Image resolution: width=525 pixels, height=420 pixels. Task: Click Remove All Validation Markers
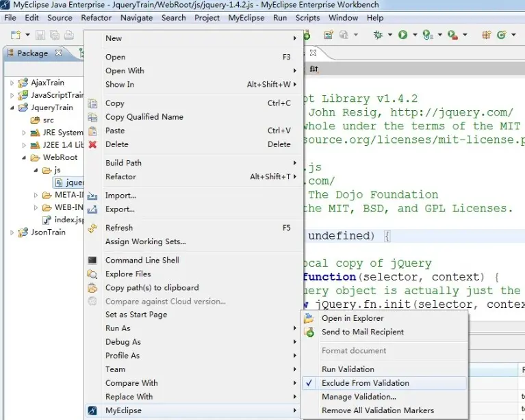tap(383, 410)
